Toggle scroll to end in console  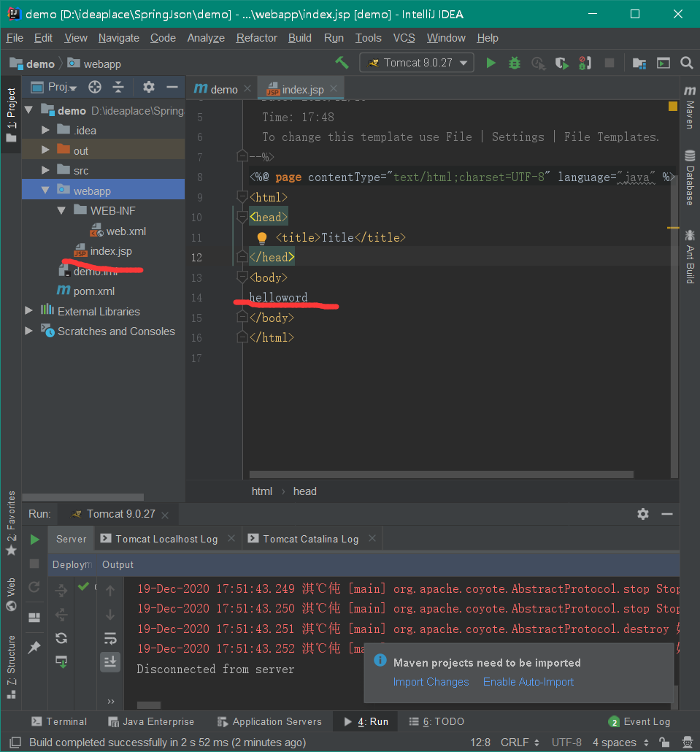pos(110,662)
